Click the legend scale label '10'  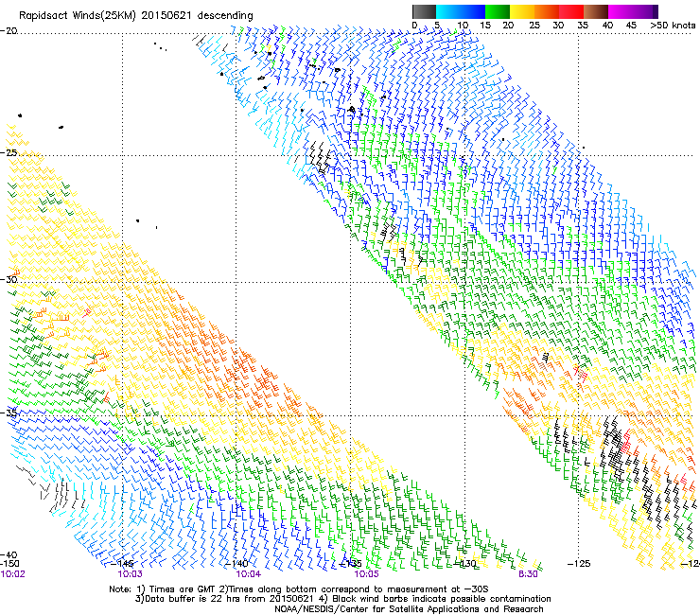(463, 26)
